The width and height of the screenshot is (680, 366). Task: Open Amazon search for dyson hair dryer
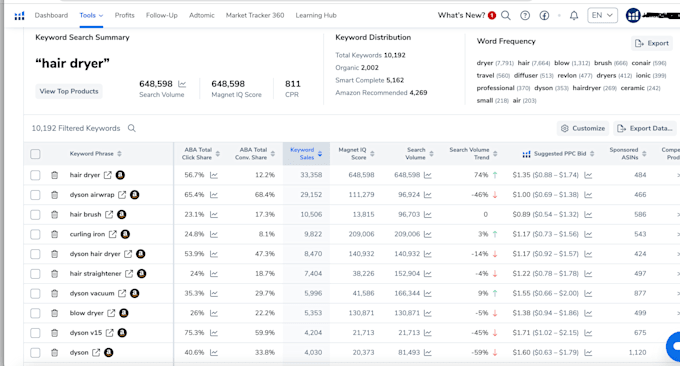point(141,254)
